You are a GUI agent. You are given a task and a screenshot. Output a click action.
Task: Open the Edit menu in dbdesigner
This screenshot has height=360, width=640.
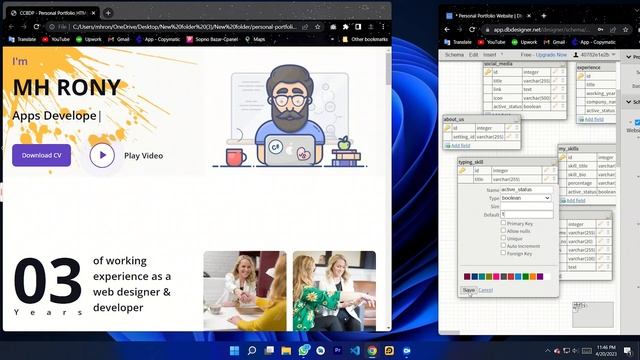[473, 55]
